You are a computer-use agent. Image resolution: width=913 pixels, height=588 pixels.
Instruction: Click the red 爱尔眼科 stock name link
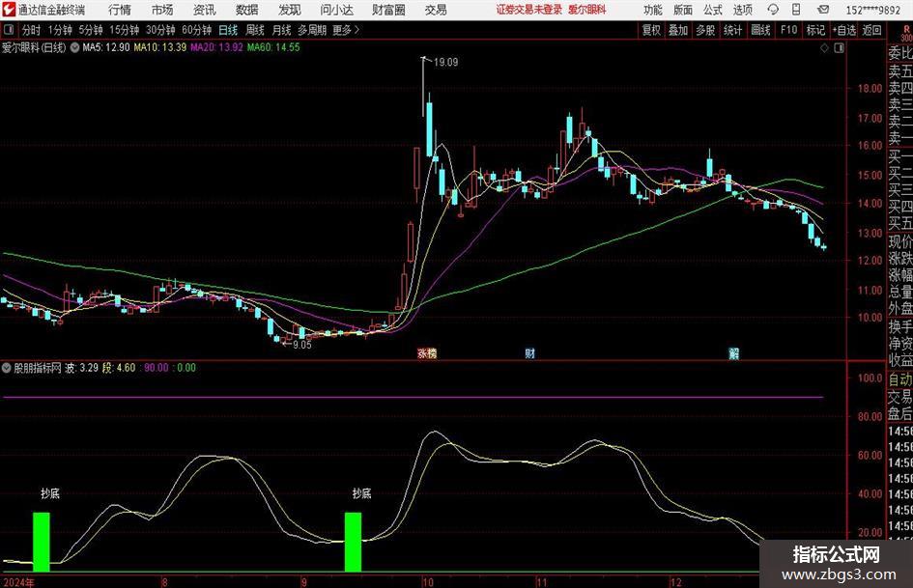587,10
